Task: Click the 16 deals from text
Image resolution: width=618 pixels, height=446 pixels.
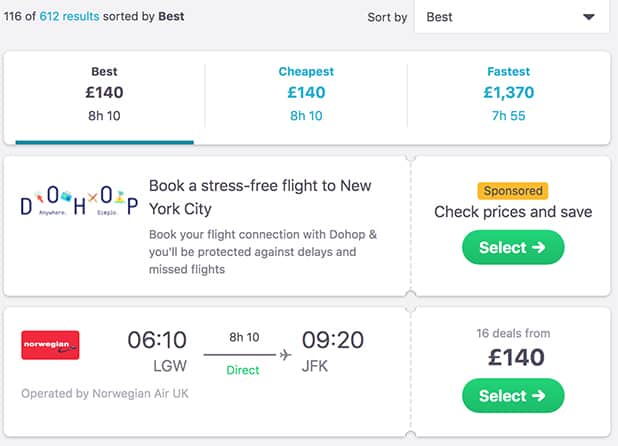Action: [513, 333]
